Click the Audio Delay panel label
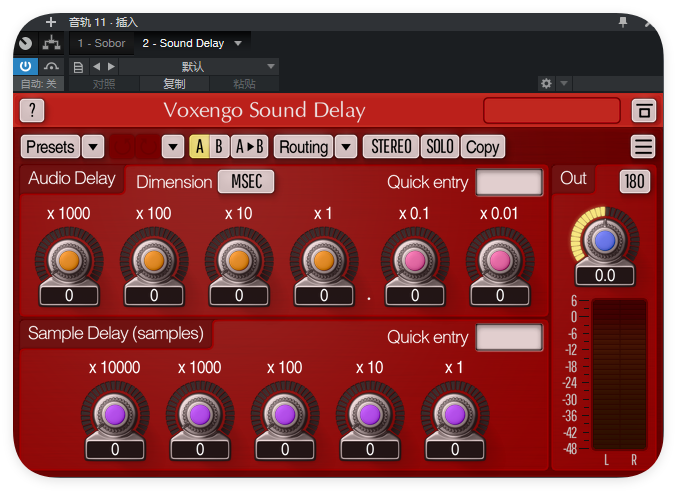This screenshot has width=677, height=491. coord(72,178)
